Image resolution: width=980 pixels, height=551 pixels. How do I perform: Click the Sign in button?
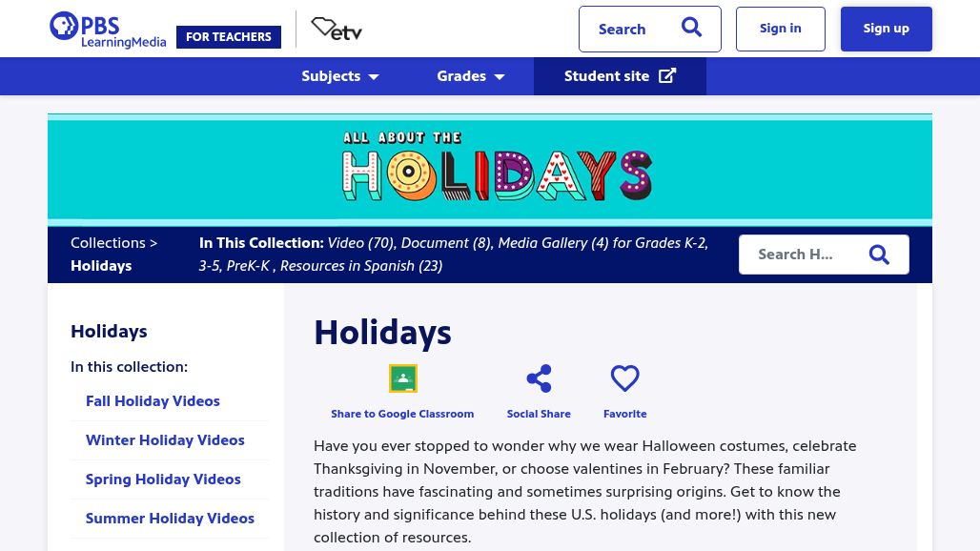781,29
